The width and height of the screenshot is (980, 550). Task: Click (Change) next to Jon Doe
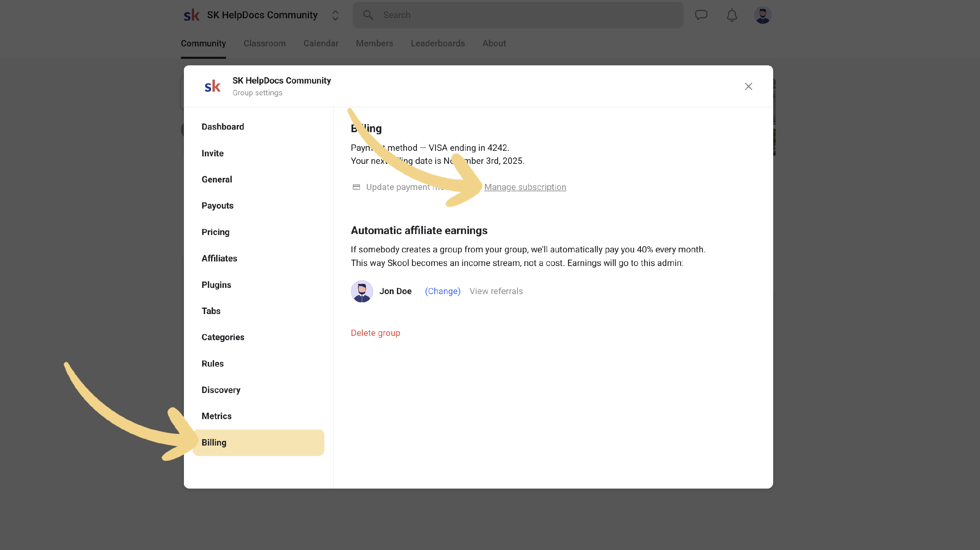442,291
